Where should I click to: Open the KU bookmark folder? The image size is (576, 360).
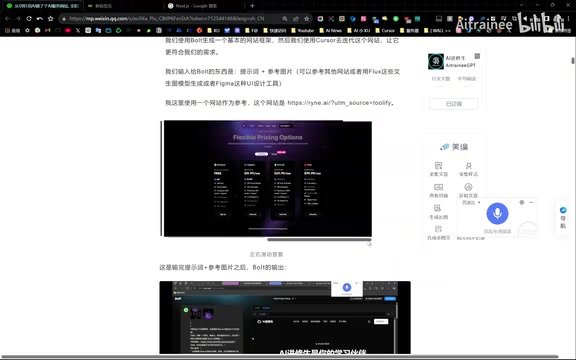pos(213,30)
